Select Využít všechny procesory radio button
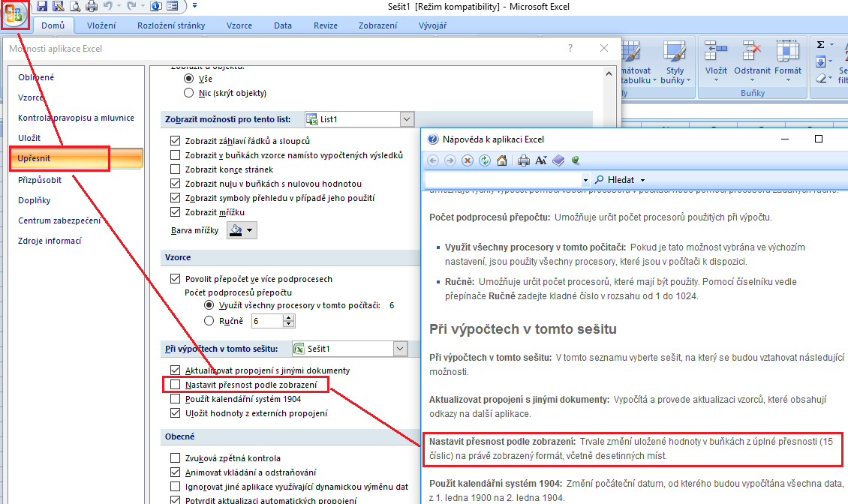This screenshot has height=504, width=848. [x=209, y=305]
